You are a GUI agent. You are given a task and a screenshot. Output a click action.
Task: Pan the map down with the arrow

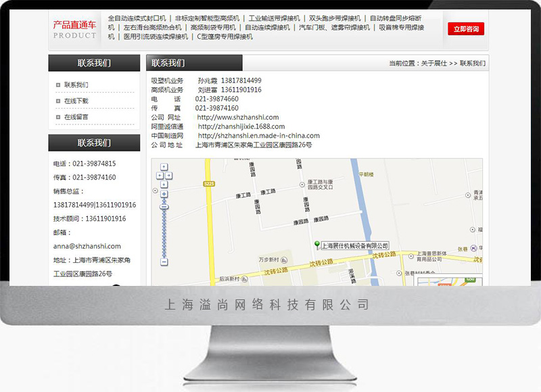click(x=164, y=183)
